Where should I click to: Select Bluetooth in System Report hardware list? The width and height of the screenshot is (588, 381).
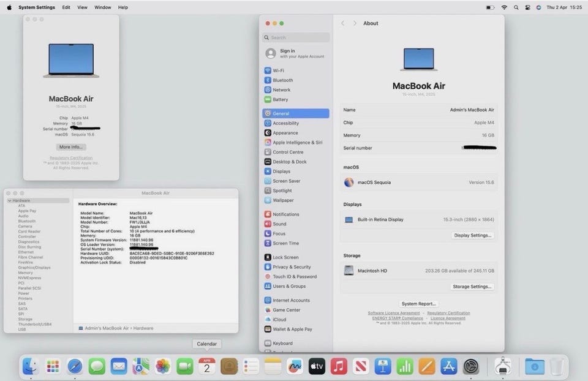[26, 221]
